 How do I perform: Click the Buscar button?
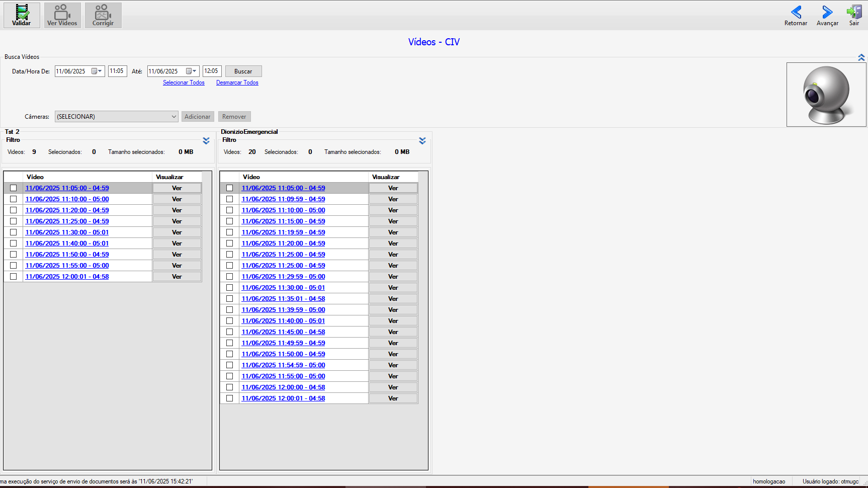click(x=243, y=71)
